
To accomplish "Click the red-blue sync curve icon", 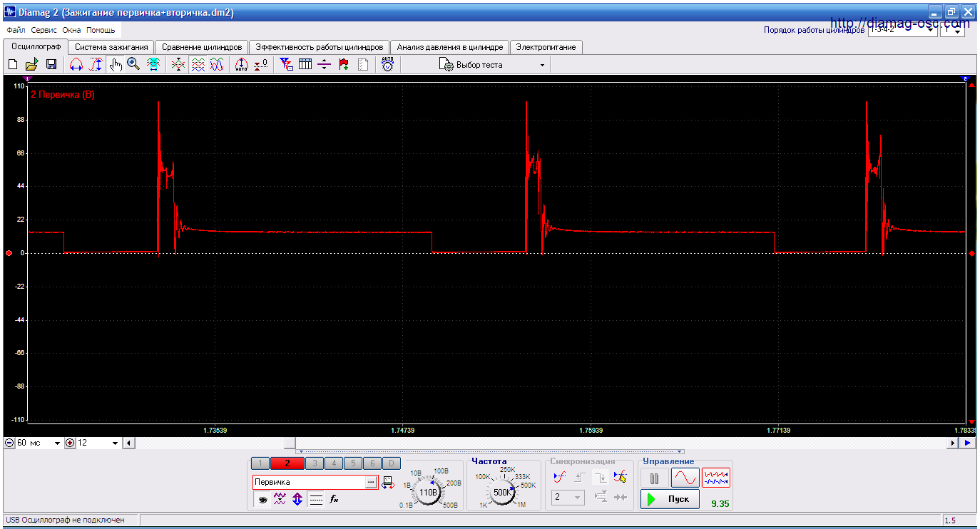I will (560, 477).
